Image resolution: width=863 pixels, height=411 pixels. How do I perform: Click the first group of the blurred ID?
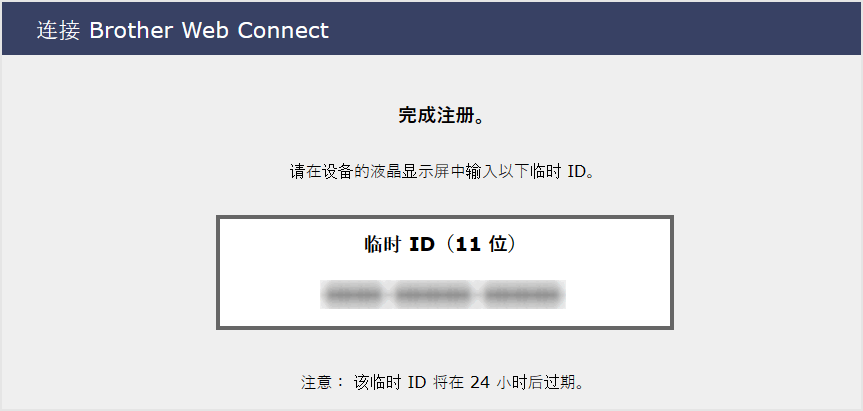tap(351, 294)
